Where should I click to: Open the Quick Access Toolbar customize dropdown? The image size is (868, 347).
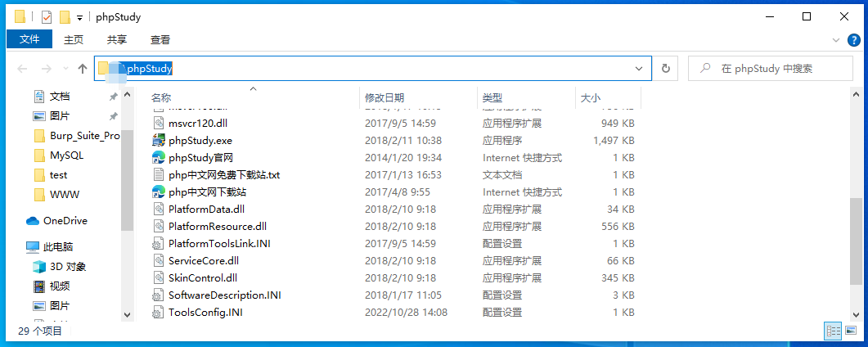[x=79, y=18]
